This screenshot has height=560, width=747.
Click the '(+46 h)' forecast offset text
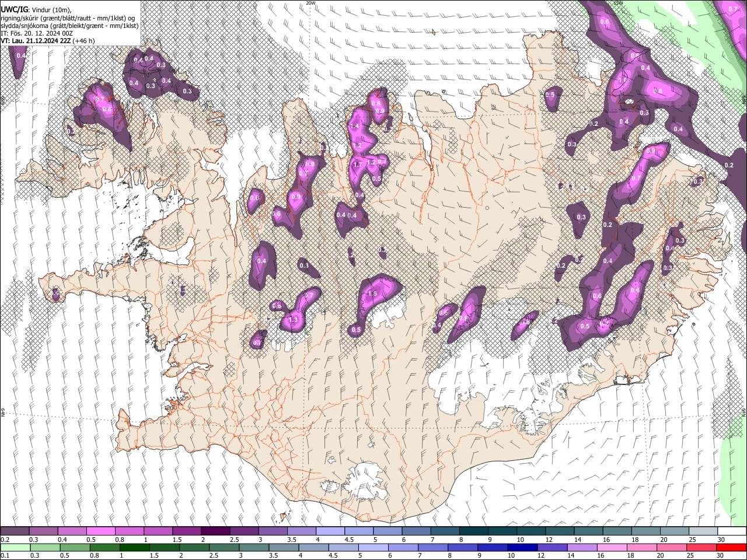84,41
